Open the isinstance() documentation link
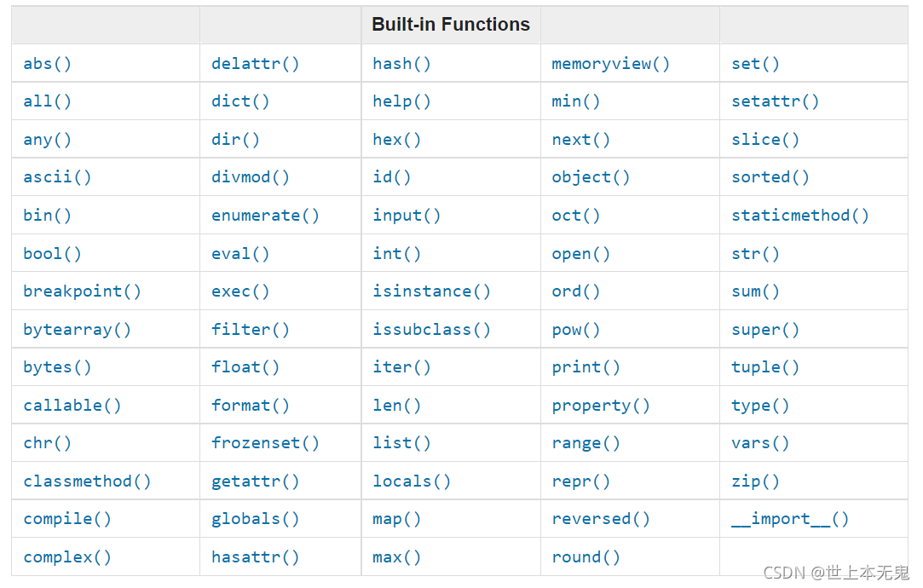This screenshot has height=588, width=923. 431,291
